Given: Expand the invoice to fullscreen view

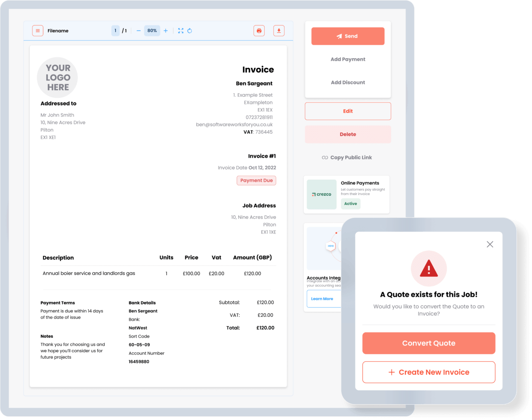Looking at the screenshot, I should point(180,30).
